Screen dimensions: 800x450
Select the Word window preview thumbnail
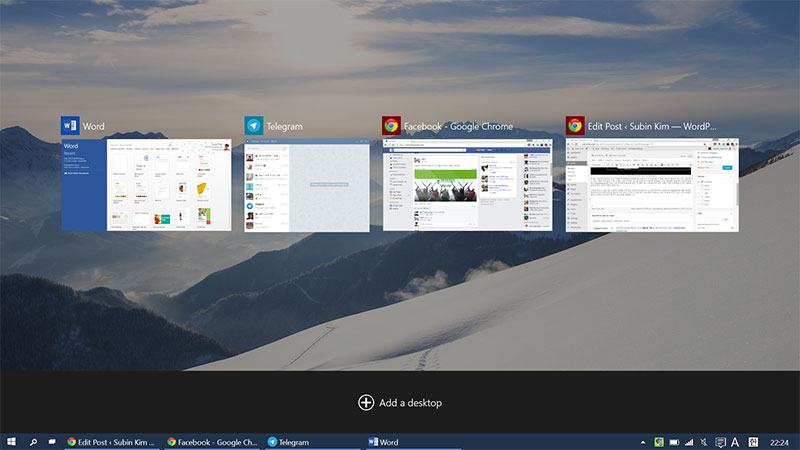tap(146, 185)
